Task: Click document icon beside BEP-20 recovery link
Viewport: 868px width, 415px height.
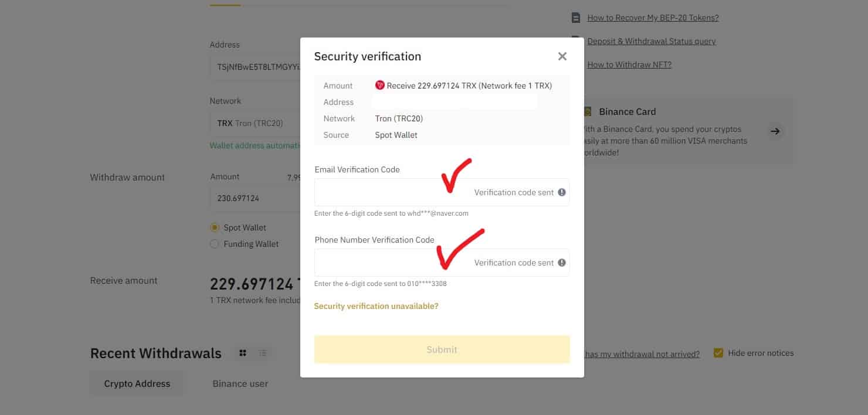Action: [576, 18]
